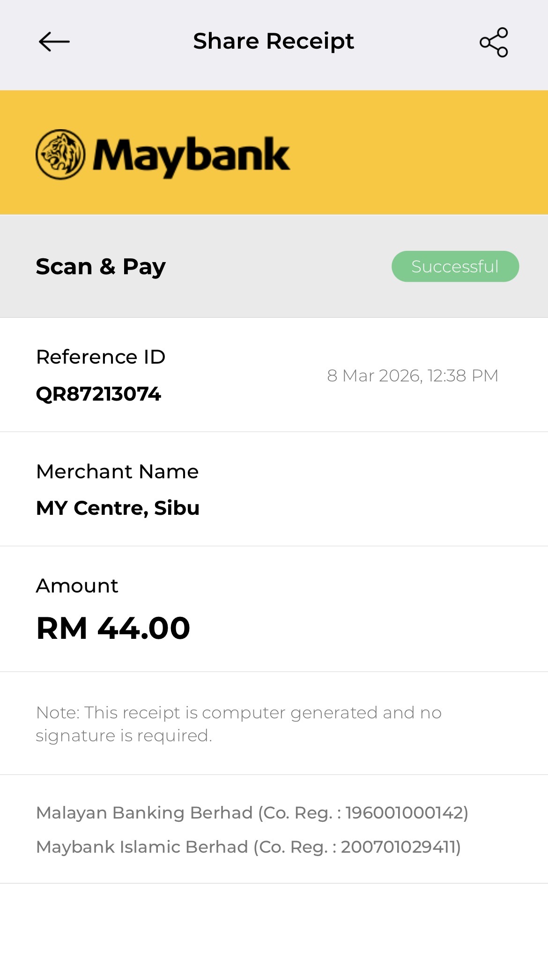Click the Merchant Name label

tap(117, 471)
